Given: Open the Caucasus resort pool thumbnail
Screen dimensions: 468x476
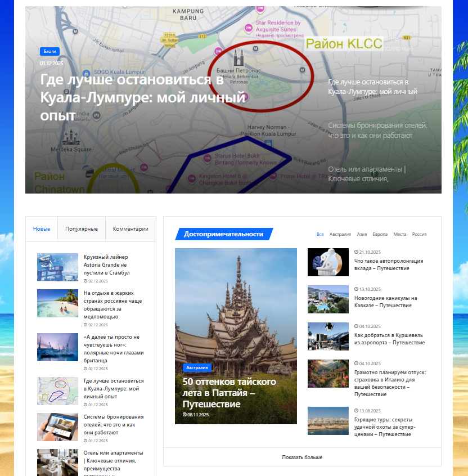Looking at the screenshot, I should coord(328,299).
